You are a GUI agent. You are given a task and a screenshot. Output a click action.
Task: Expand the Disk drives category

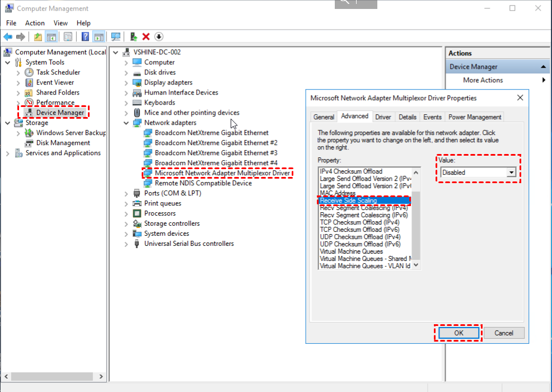pyautogui.click(x=127, y=72)
